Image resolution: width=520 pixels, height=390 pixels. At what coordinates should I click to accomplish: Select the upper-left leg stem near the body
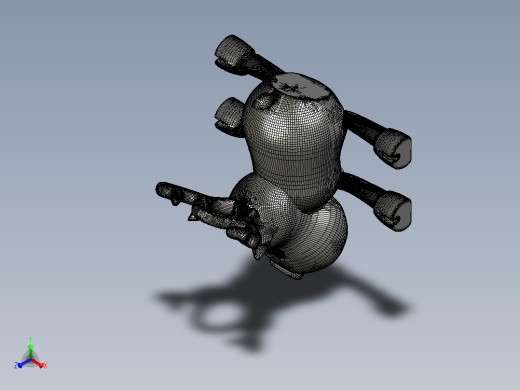[267, 66]
